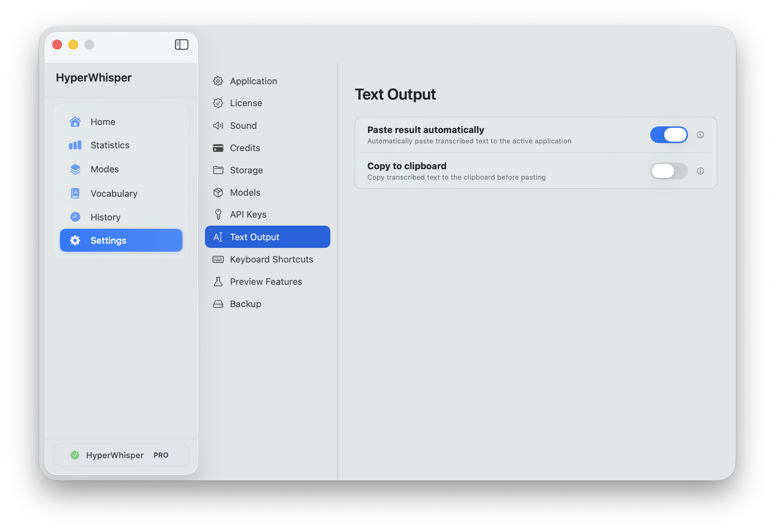Image resolution: width=775 pixels, height=532 pixels.
Task: Click the Modes layers icon
Action: click(75, 169)
